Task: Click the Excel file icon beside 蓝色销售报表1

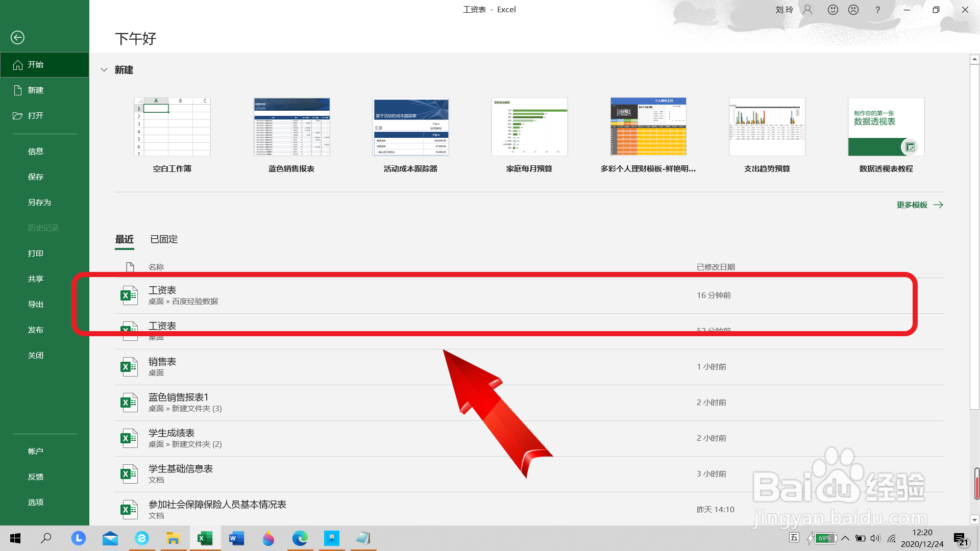Action: [129, 403]
